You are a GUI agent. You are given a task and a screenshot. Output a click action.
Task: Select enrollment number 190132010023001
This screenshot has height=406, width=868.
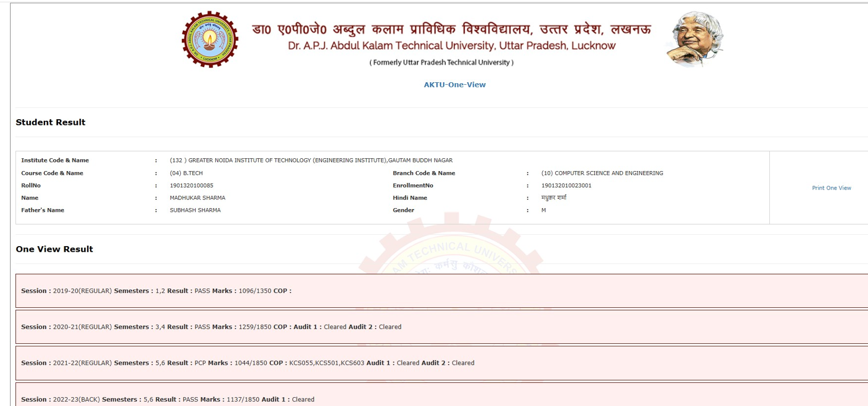(566, 186)
